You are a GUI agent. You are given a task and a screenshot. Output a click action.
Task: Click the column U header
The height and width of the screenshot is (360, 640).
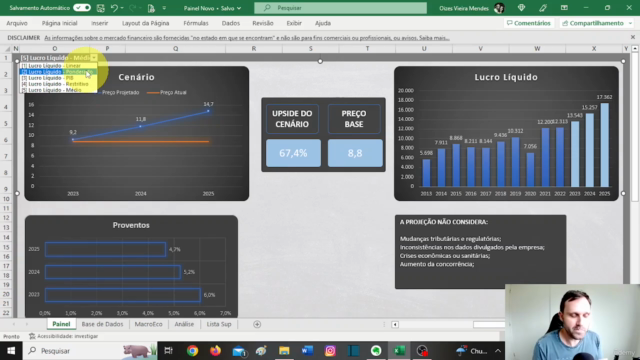tap(424, 49)
